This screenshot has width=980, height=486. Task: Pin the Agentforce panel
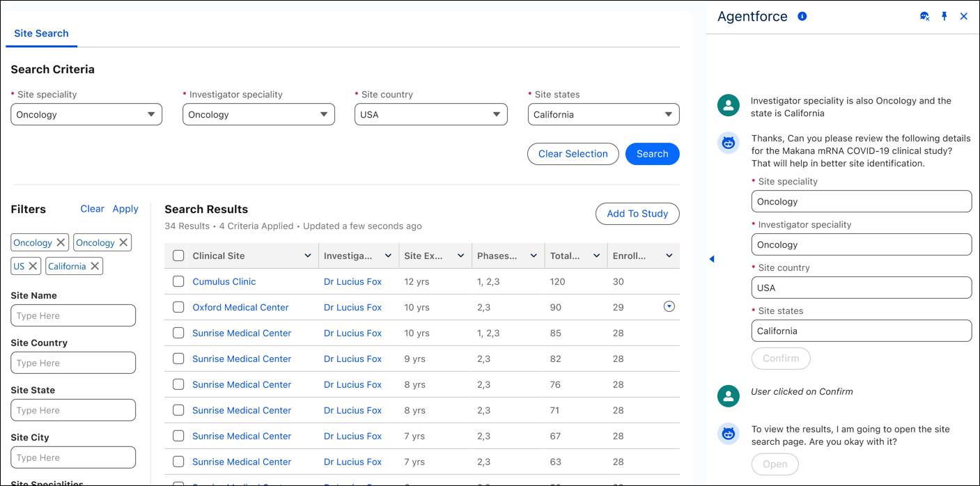point(944,15)
